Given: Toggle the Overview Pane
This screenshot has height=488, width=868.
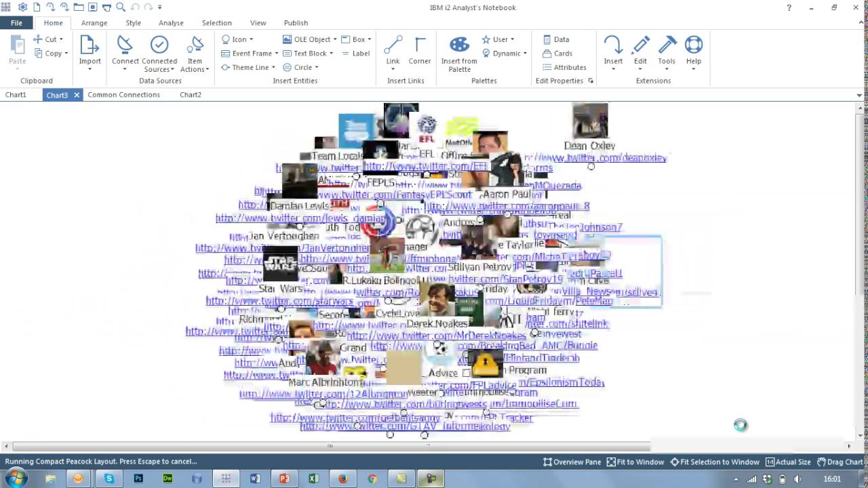Looking at the screenshot, I should [x=572, y=462].
